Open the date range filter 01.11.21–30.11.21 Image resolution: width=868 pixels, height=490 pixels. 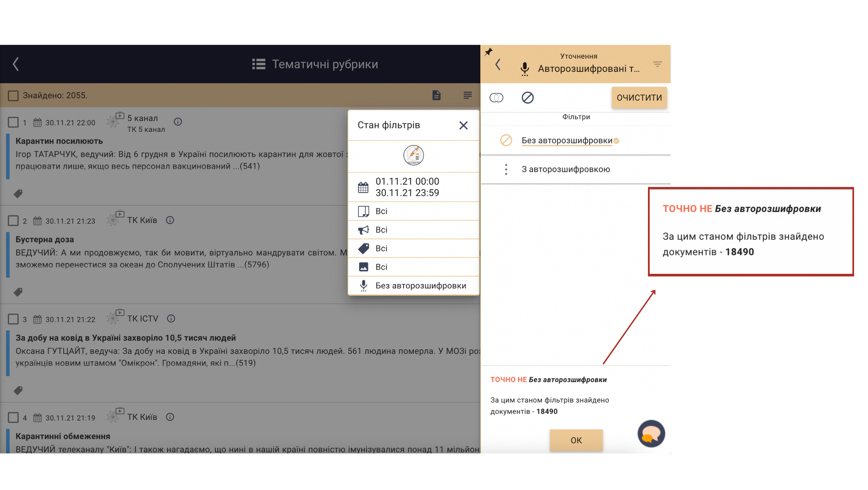tap(414, 187)
